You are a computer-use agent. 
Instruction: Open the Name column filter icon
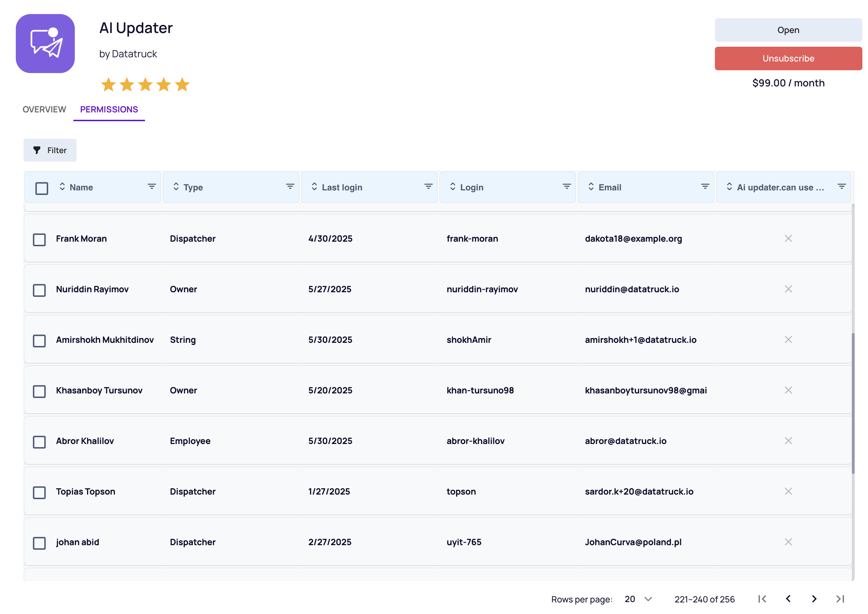tap(152, 187)
